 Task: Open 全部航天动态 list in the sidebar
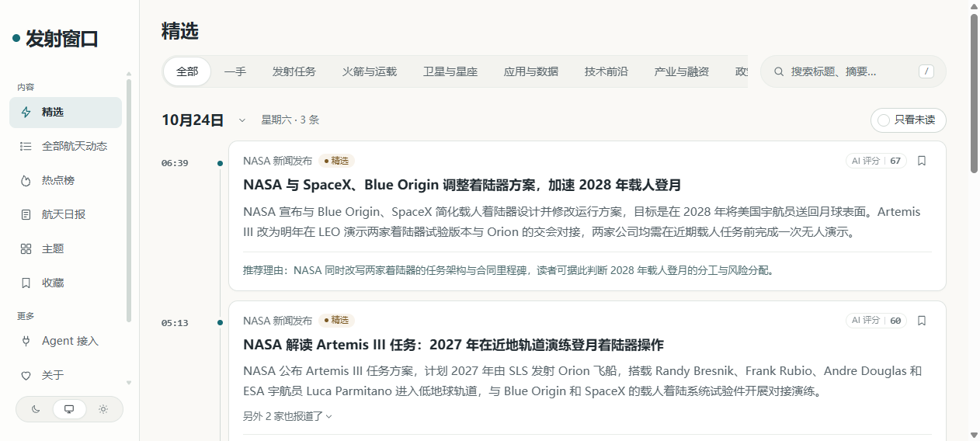(65, 146)
